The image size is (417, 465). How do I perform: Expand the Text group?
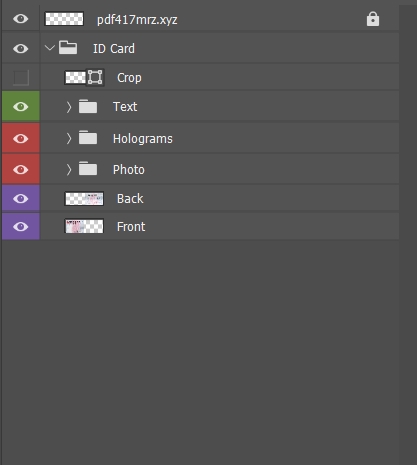pos(69,107)
